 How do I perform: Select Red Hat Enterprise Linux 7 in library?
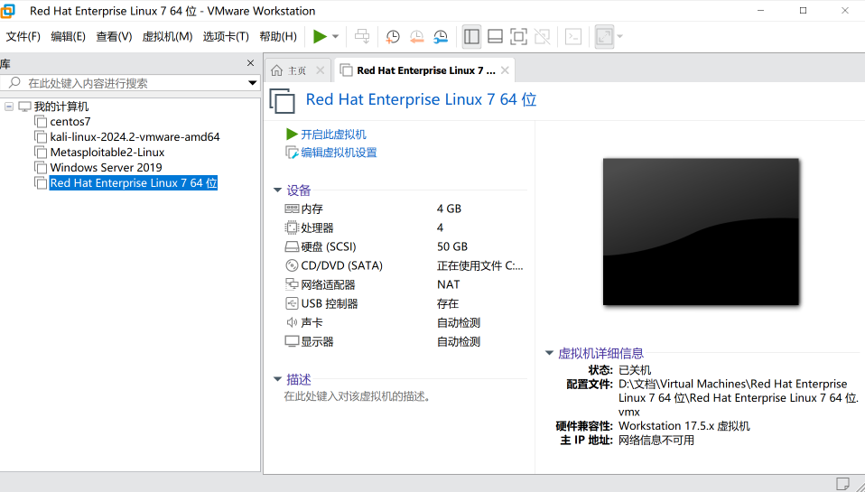point(134,183)
